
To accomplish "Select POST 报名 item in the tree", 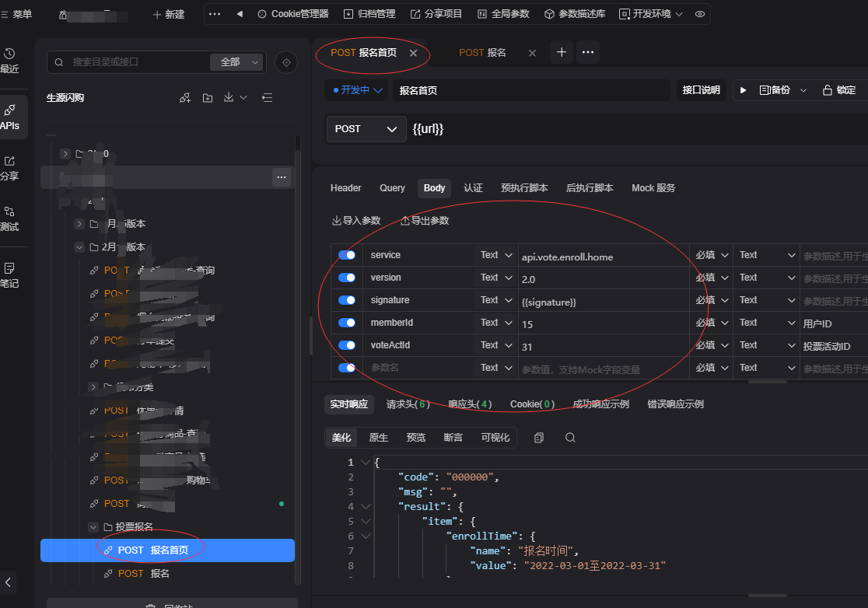I will 167,574.
